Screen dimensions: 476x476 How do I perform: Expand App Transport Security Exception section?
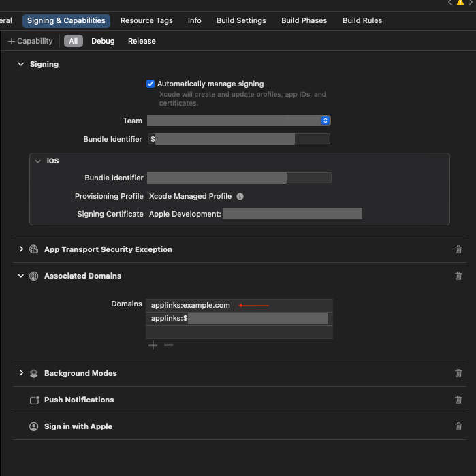point(21,249)
